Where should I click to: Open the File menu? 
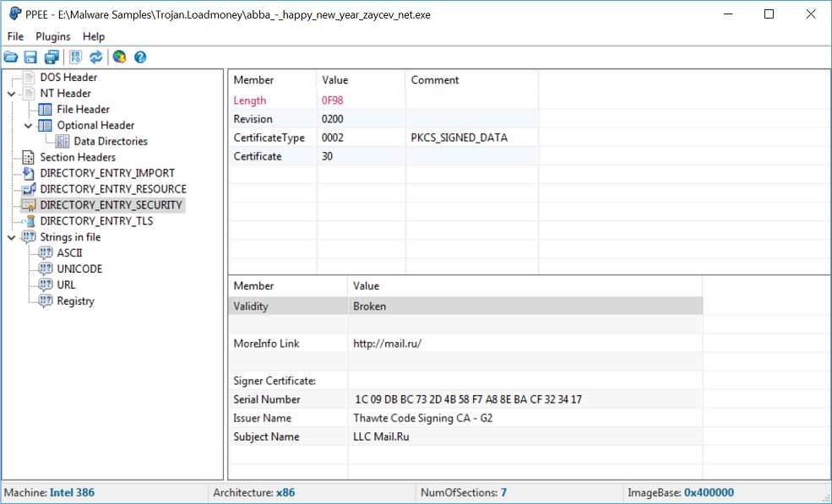[x=15, y=36]
